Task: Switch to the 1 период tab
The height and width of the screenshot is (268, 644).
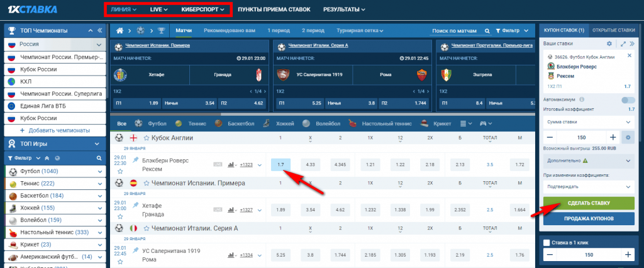Action: (x=279, y=30)
